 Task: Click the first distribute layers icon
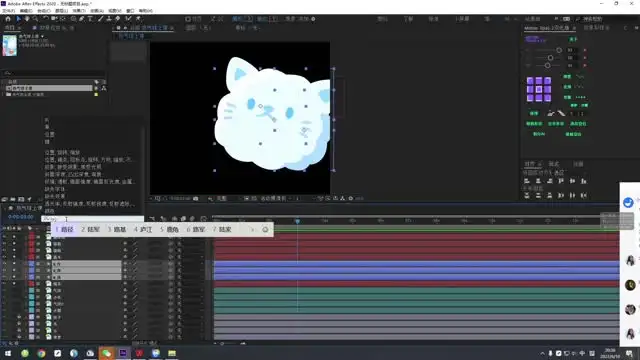pos(527,196)
